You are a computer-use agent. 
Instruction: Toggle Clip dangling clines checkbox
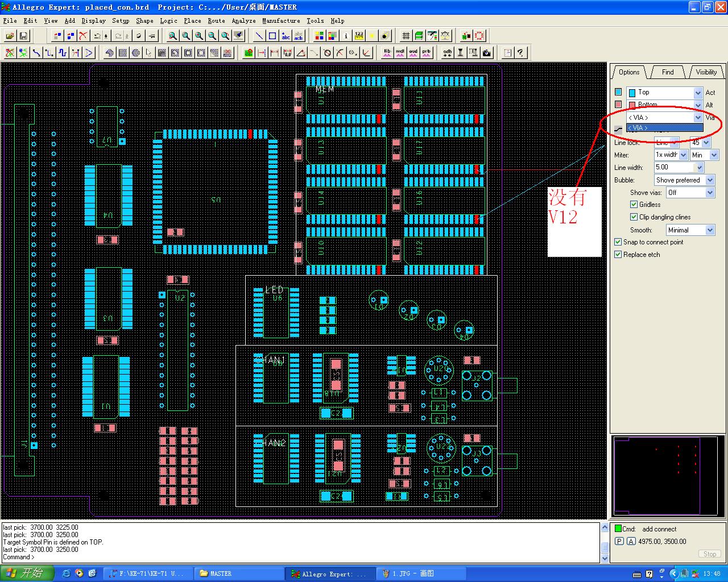634,217
